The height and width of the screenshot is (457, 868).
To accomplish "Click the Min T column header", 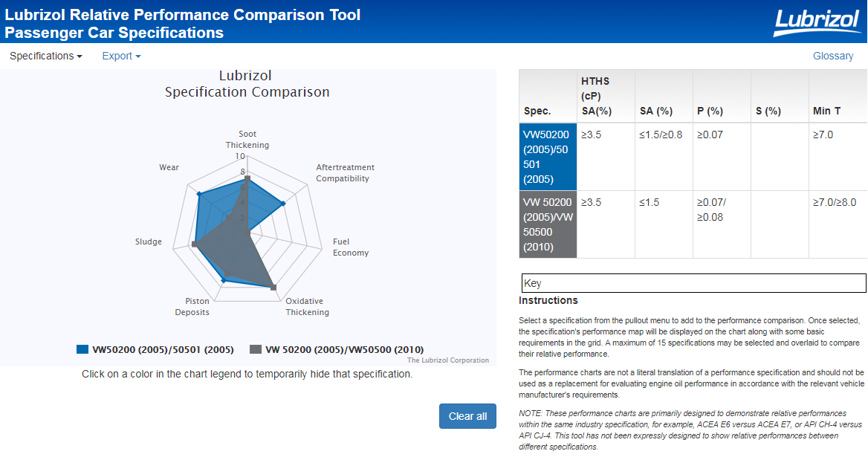I will click(x=838, y=97).
